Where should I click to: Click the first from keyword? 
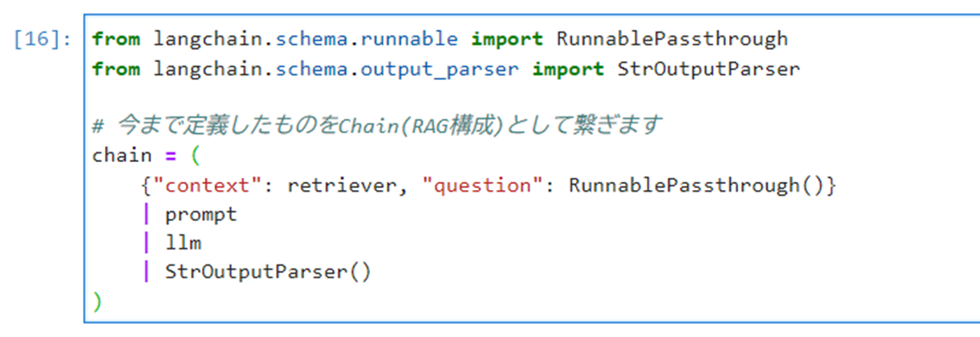(117, 39)
